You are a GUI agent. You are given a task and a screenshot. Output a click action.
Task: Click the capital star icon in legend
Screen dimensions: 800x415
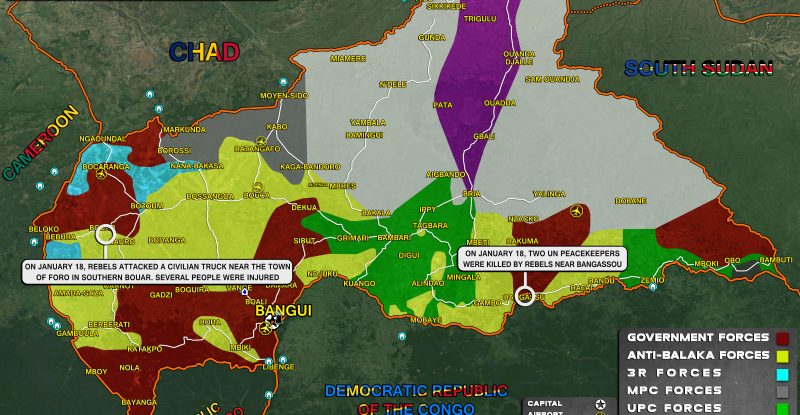pos(599,403)
